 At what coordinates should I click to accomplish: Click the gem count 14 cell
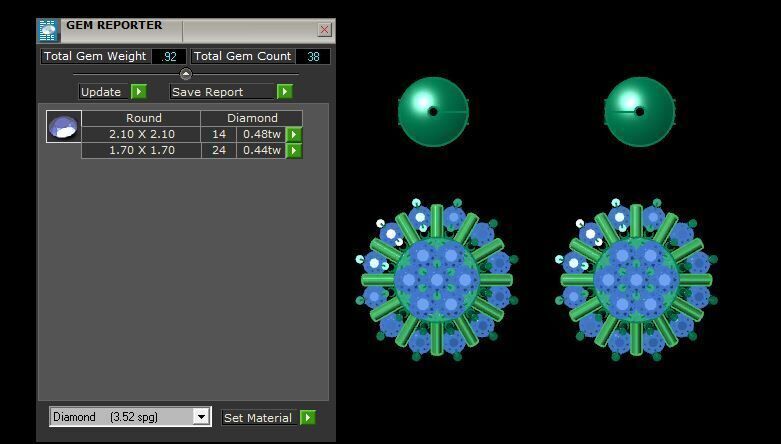pyautogui.click(x=219, y=134)
